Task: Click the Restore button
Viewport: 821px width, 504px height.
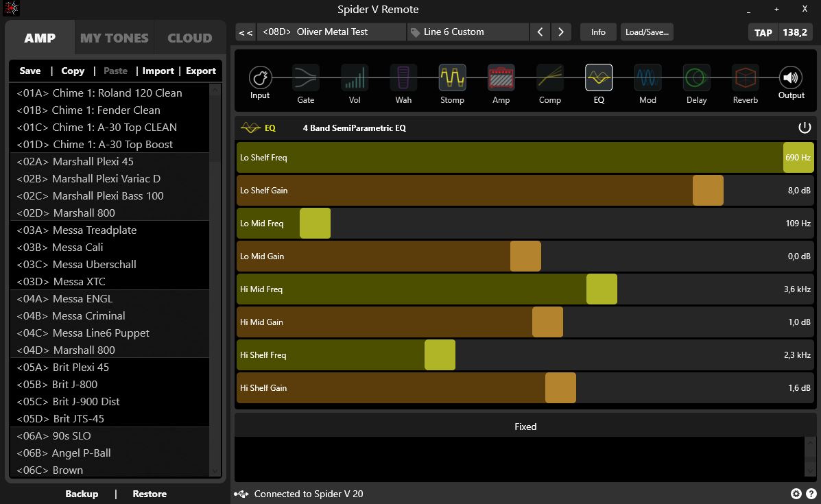Action: 150,494
